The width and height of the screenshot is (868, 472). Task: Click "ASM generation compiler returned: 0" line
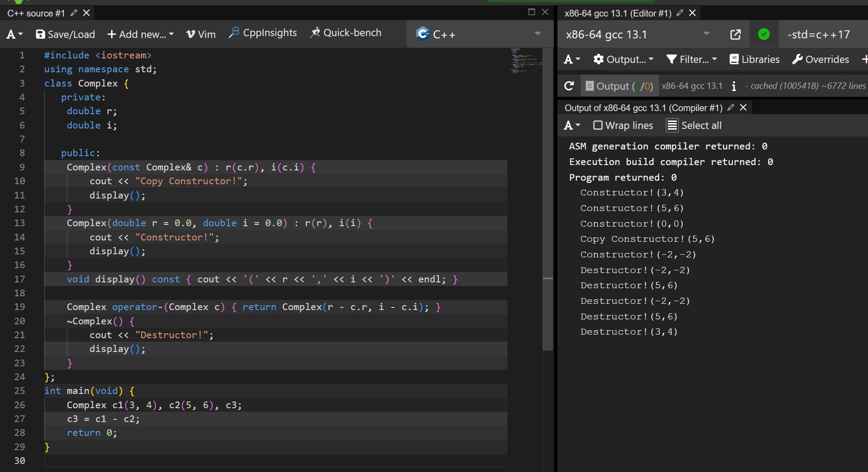[x=669, y=146]
